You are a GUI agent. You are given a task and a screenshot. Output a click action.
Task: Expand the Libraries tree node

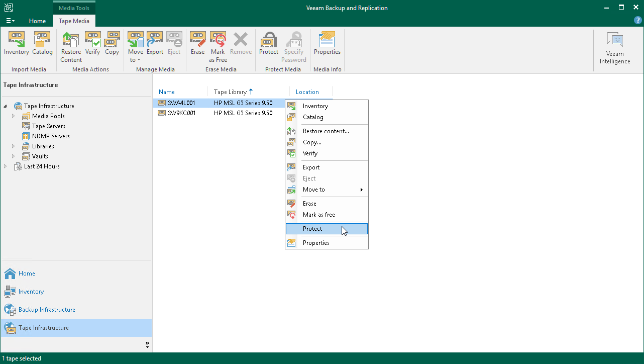pyautogui.click(x=14, y=146)
